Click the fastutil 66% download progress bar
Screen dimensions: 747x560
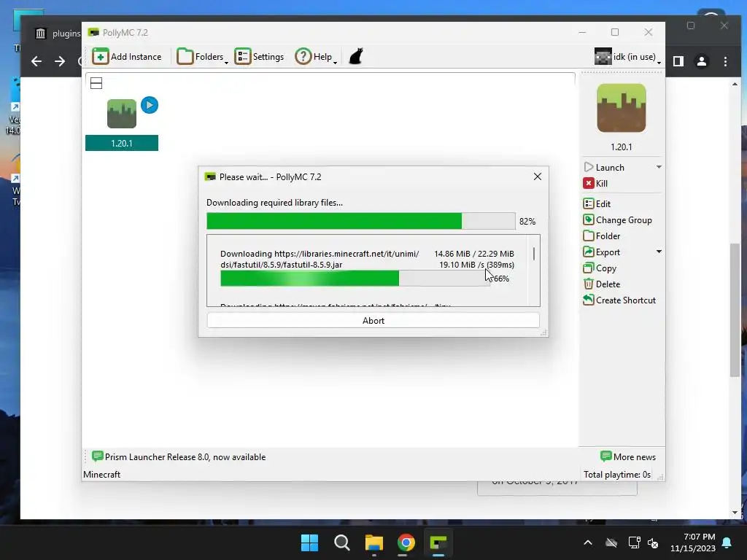355,278
